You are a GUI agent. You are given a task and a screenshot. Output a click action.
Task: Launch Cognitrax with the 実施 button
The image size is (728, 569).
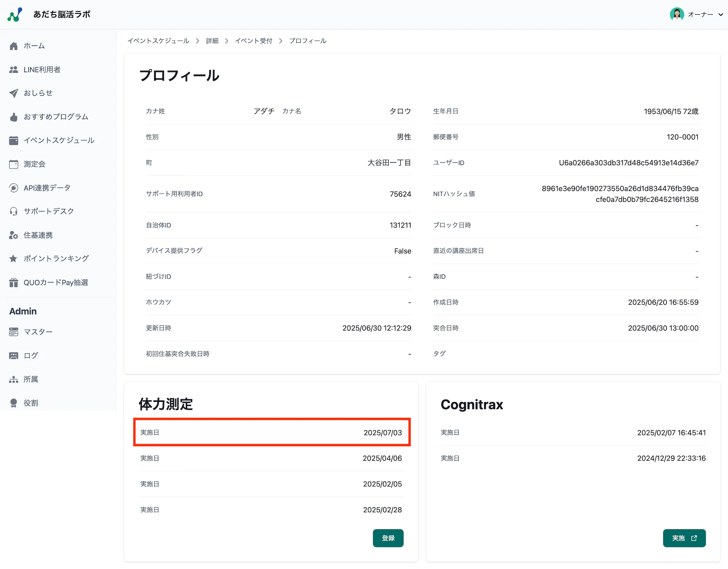pos(684,538)
